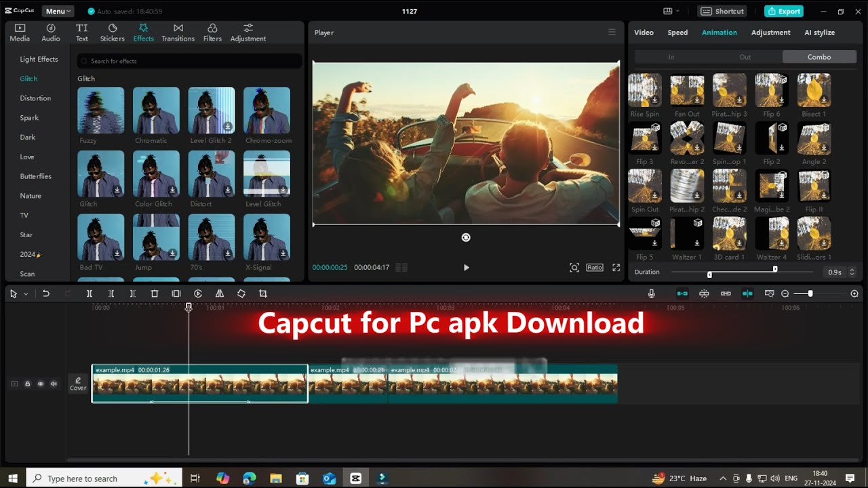The width and height of the screenshot is (868, 488).
Task: Zoom in the timeline with plus icon
Action: [x=854, y=293]
